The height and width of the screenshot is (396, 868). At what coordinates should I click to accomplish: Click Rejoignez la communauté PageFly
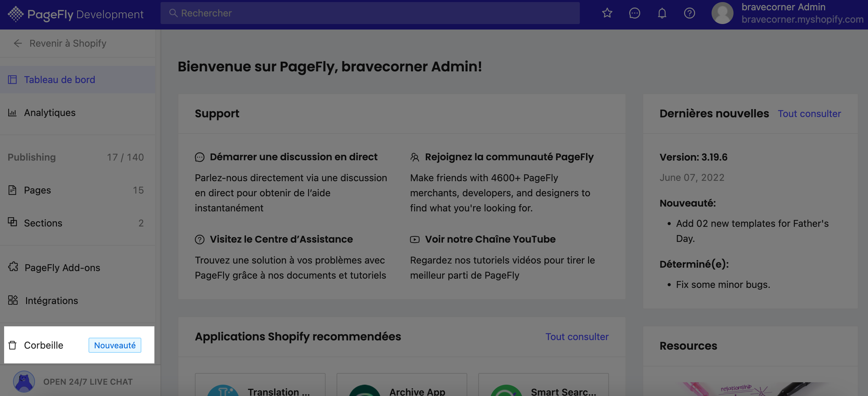(509, 157)
